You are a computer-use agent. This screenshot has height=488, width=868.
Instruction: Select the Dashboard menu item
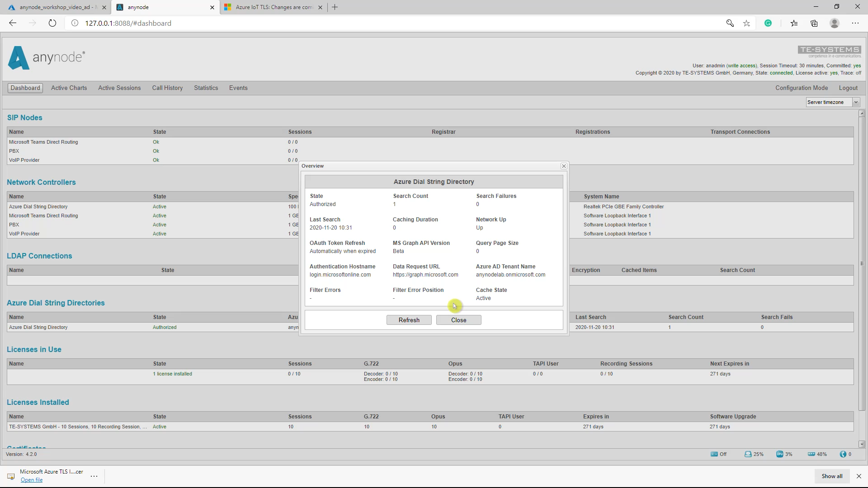coord(25,88)
